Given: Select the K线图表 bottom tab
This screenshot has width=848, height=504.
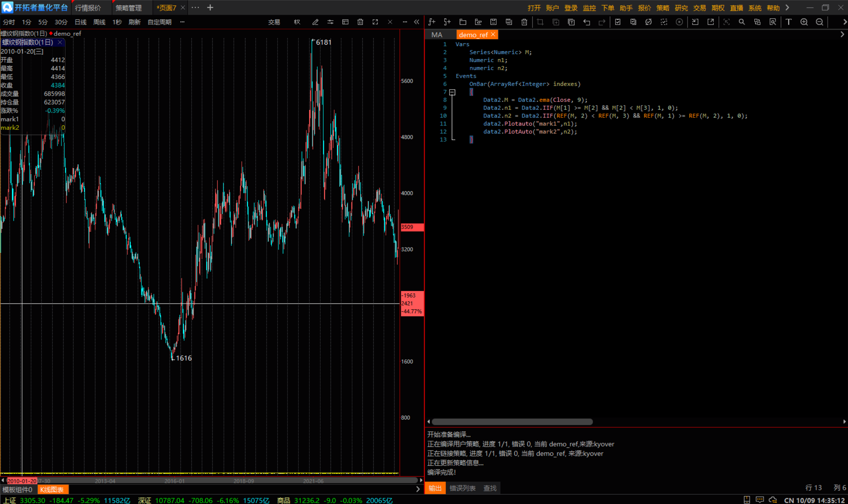Looking at the screenshot, I should pyautogui.click(x=52, y=489).
